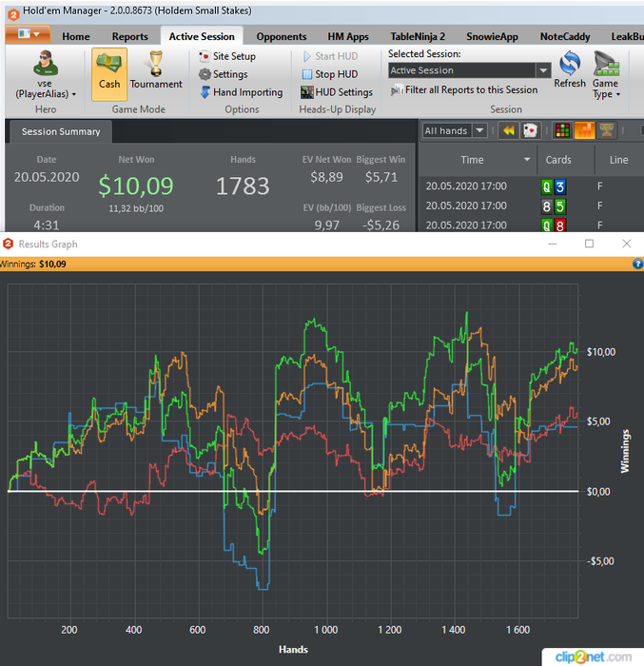The image size is (644, 666).
Task: Select Tournament game mode
Action: coord(156,70)
